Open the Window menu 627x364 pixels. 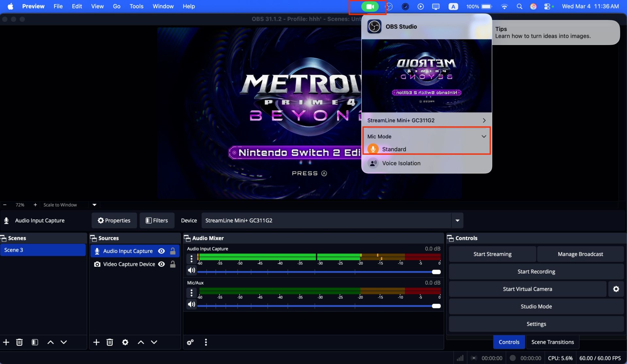(163, 6)
